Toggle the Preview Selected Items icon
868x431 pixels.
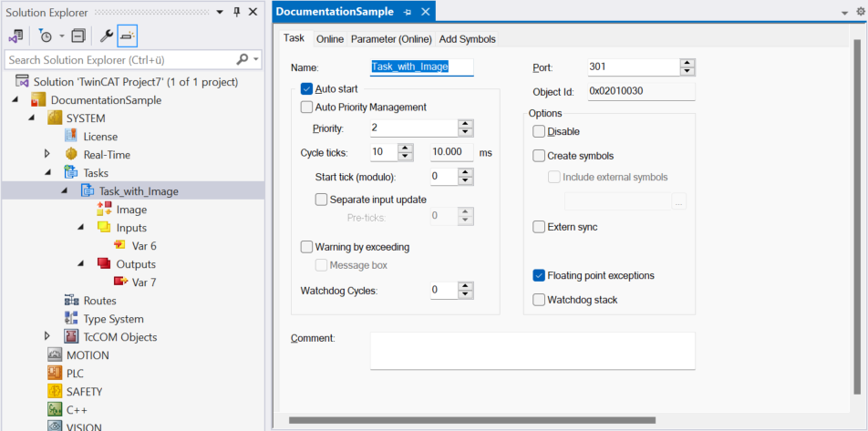click(128, 36)
